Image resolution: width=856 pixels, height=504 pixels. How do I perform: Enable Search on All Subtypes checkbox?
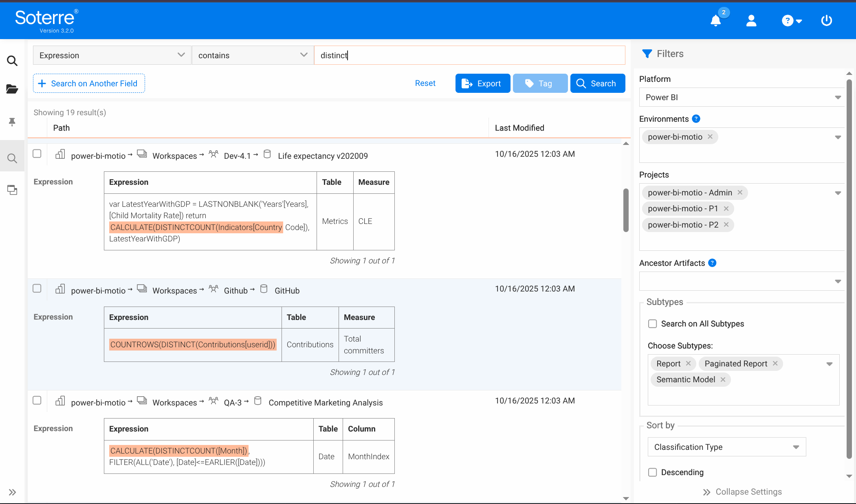[x=653, y=324]
